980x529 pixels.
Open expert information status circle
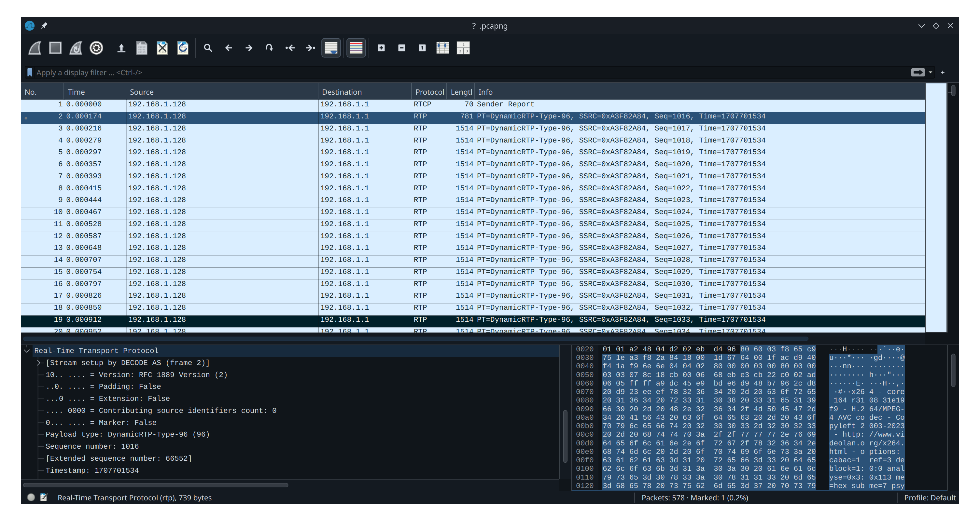pos(31,497)
